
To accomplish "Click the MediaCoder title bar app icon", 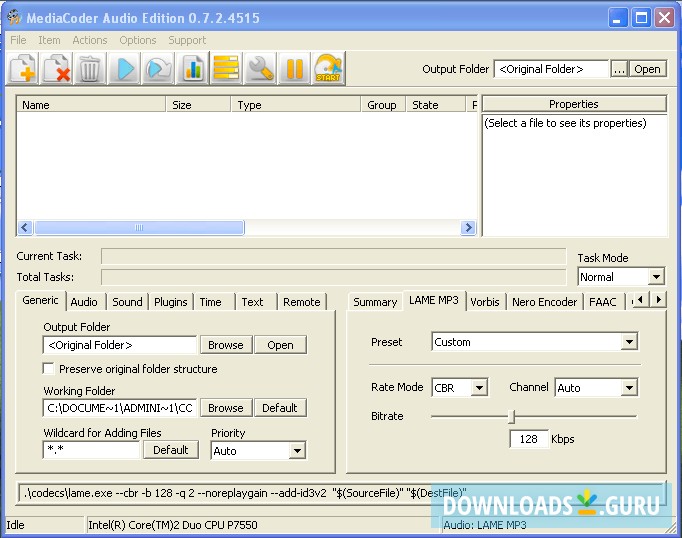I will coord(14,17).
